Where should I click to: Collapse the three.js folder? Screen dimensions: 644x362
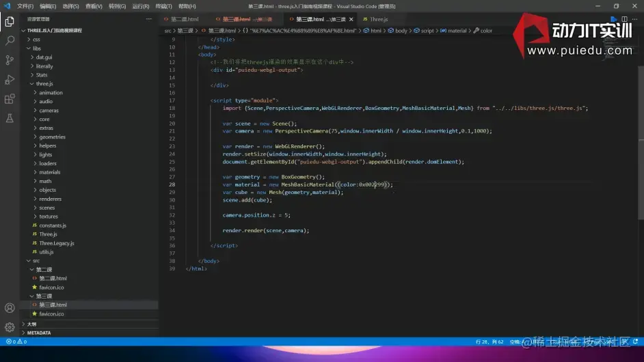(44, 83)
